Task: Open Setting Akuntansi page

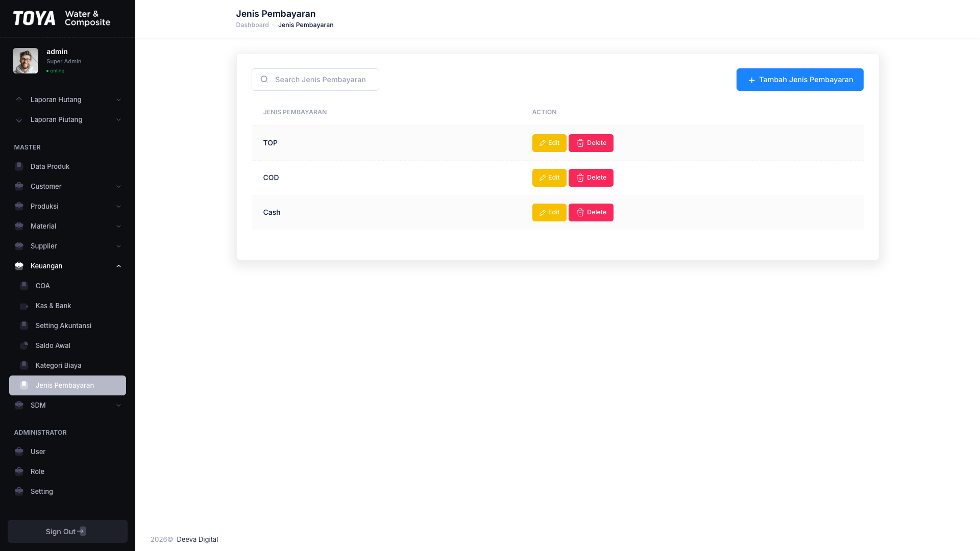Action: tap(67, 325)
